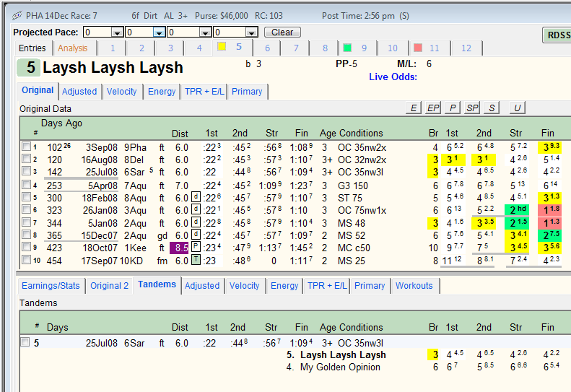Click the 'd' marker in the 5Jan08 row
571x392 pixels.
tap(196, 222)
